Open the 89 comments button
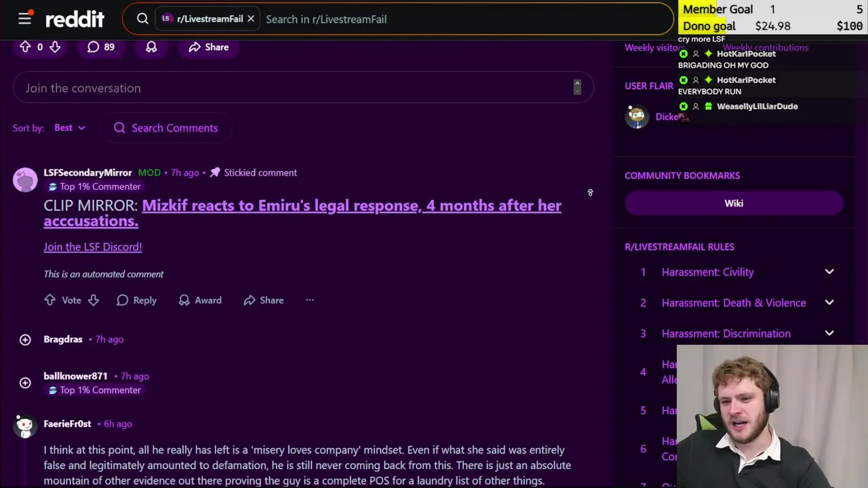 coord(100,47)
